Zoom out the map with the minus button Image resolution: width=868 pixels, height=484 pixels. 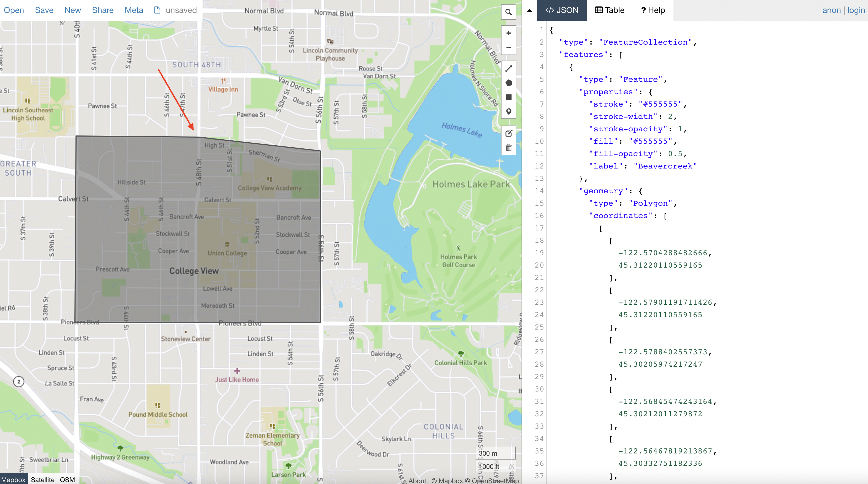[x=508, y=47]
